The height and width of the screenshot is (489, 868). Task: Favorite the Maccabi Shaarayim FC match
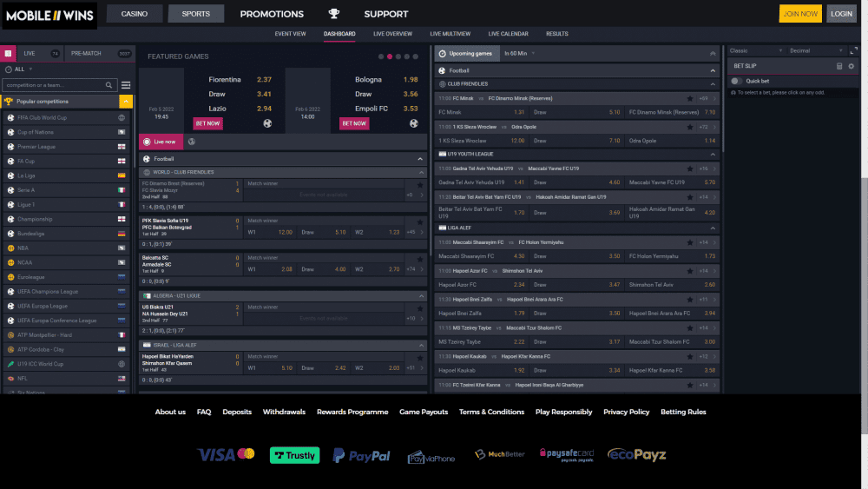pos(690,242)
